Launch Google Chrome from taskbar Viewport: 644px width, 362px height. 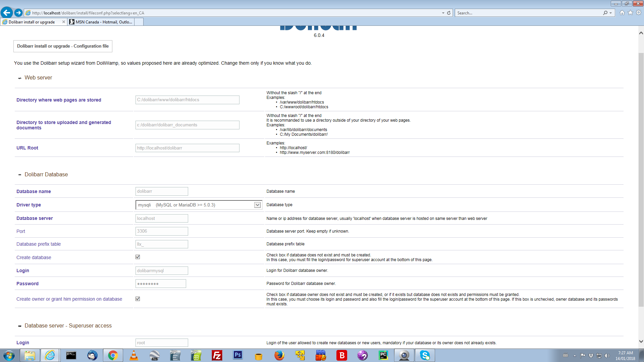pos(113,355)
